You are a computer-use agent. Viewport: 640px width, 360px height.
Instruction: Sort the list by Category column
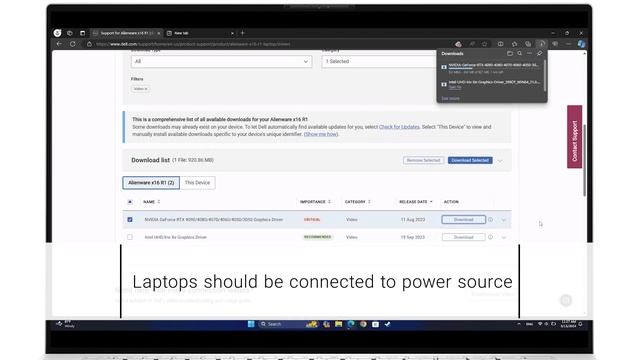(358, 202)
